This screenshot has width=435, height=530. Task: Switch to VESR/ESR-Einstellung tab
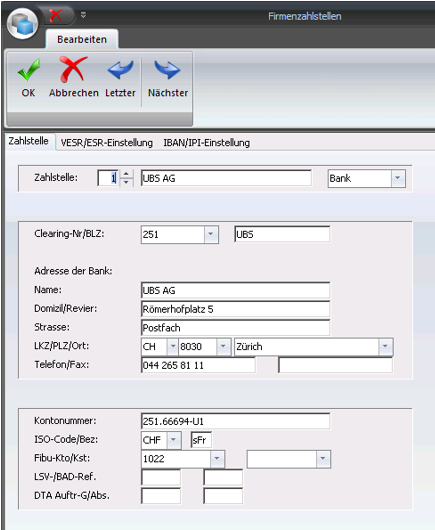106,143
